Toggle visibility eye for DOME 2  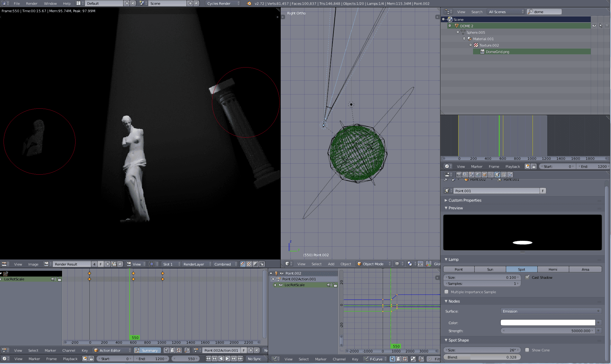point(594,26)
